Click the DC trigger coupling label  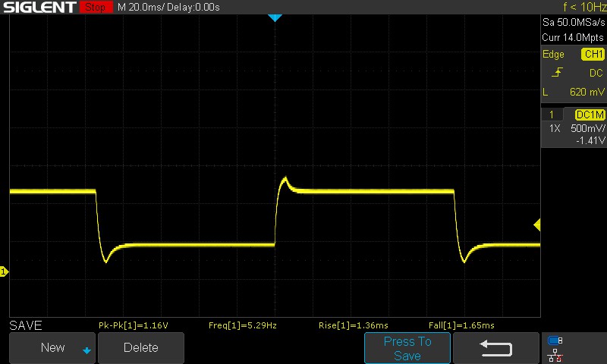point(596,73)
